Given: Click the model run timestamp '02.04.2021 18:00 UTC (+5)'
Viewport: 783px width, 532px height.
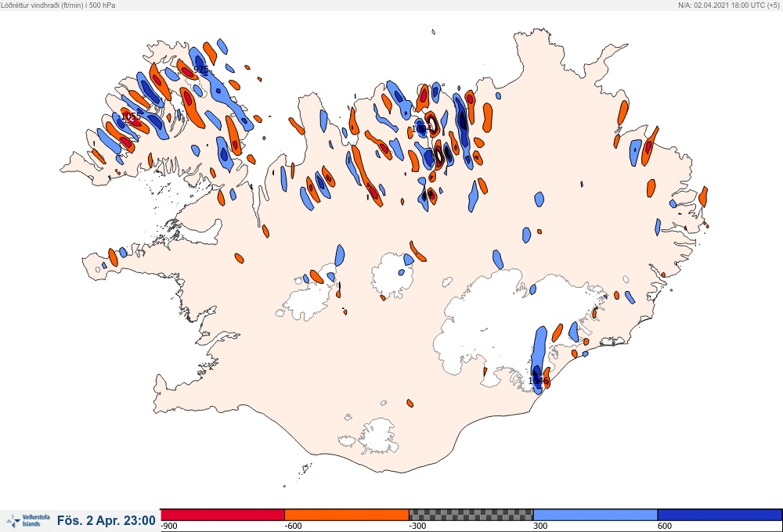Looking at the screenshot, I should pyautogui.click(x=736, y=5).
